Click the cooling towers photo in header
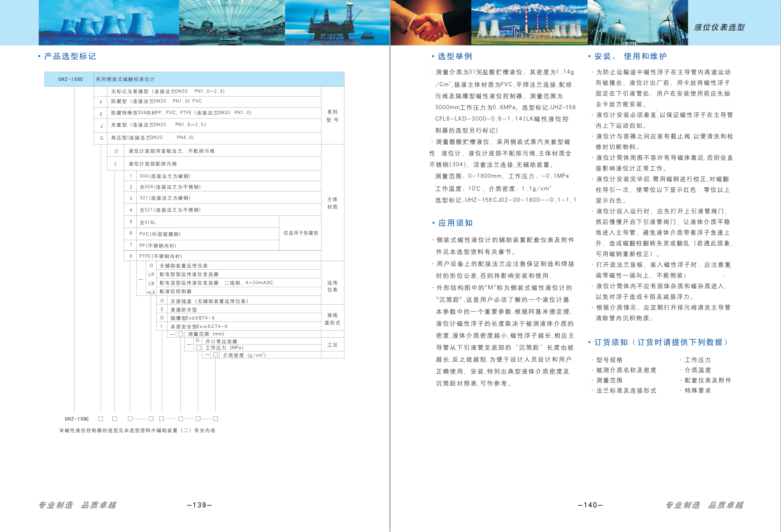The width and height of the screenshot is (781, 532). coord(109,22)
